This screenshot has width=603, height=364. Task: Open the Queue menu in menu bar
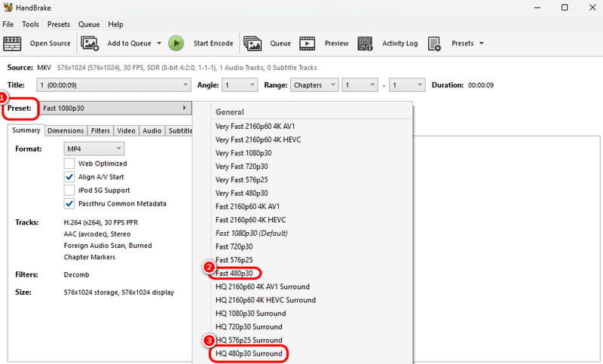click(x=89, y=24)
